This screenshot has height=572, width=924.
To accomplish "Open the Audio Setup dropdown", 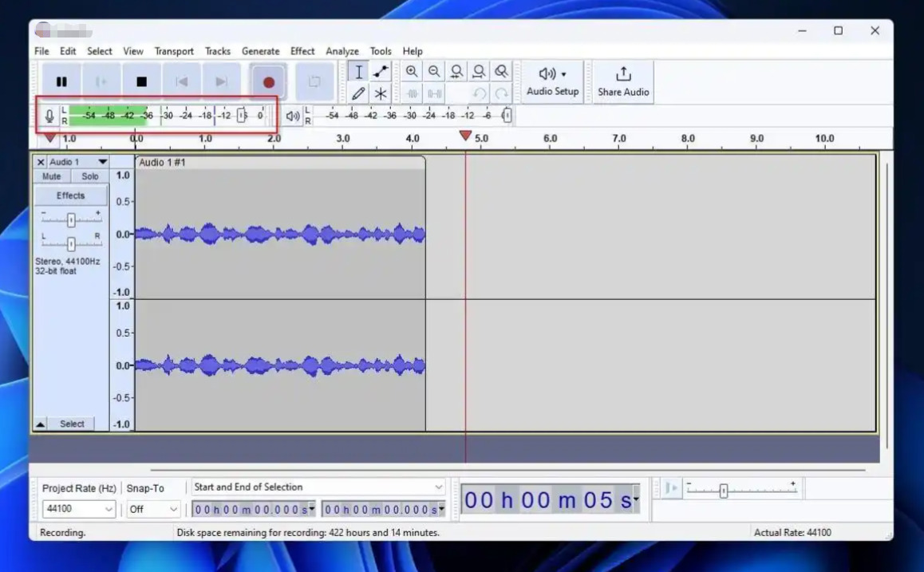I will (553, 81).
